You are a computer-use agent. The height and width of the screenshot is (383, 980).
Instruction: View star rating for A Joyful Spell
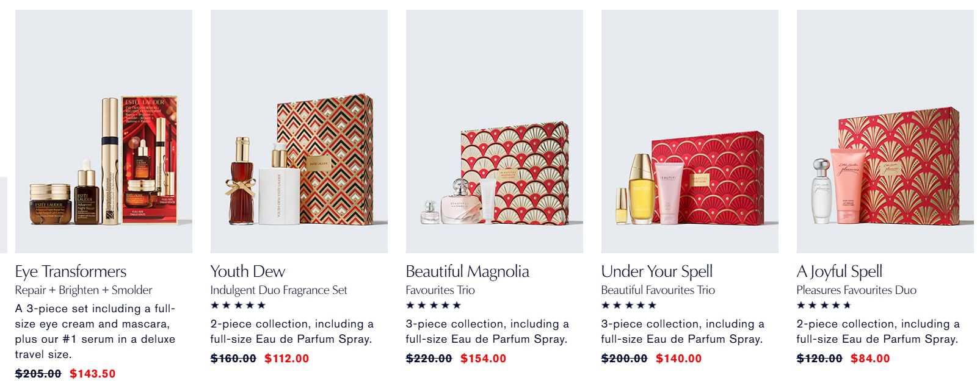824,305
